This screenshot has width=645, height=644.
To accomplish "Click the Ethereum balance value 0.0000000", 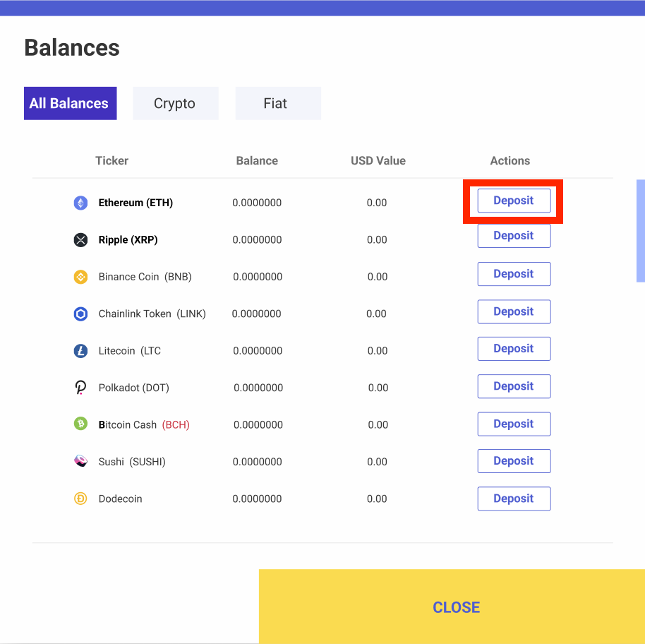I will pos(257,203).
